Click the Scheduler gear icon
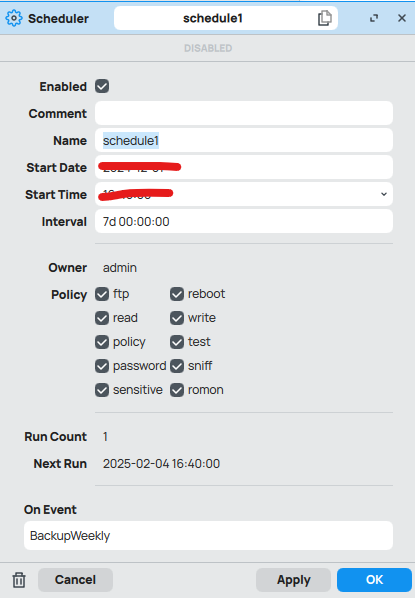This screenshot has width=415, height=598. point(14,18)
